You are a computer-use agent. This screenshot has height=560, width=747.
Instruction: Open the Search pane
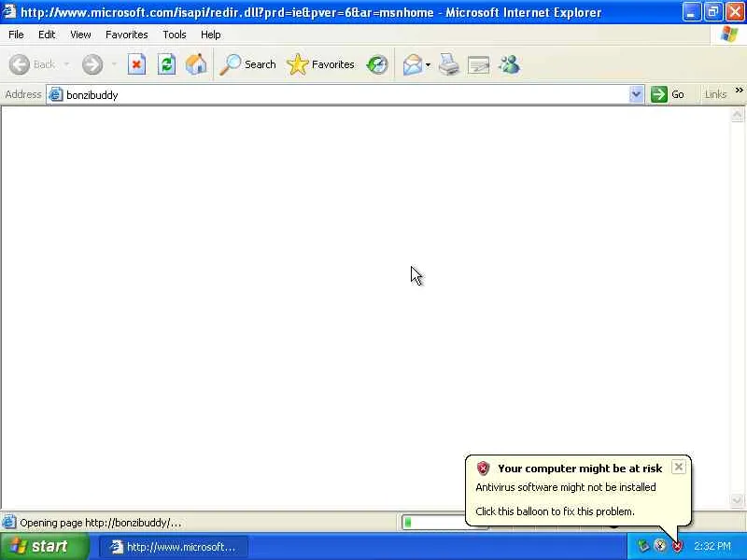247,64
